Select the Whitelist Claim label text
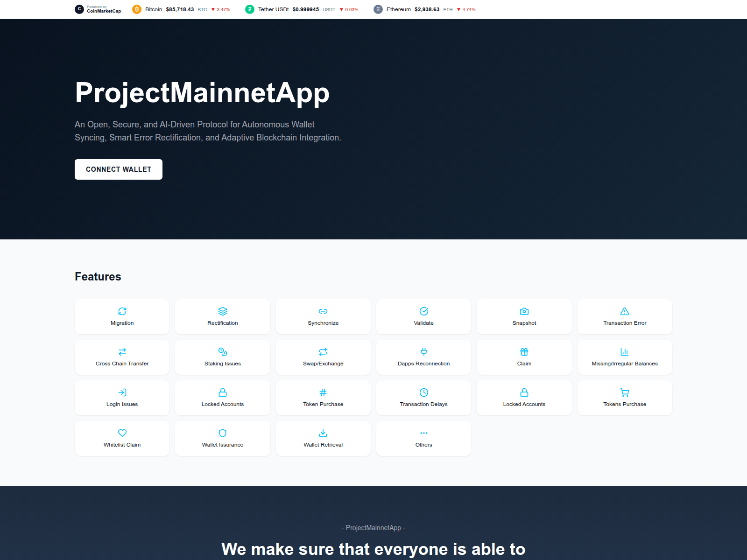The image size is (747, 560). point(122,445)
